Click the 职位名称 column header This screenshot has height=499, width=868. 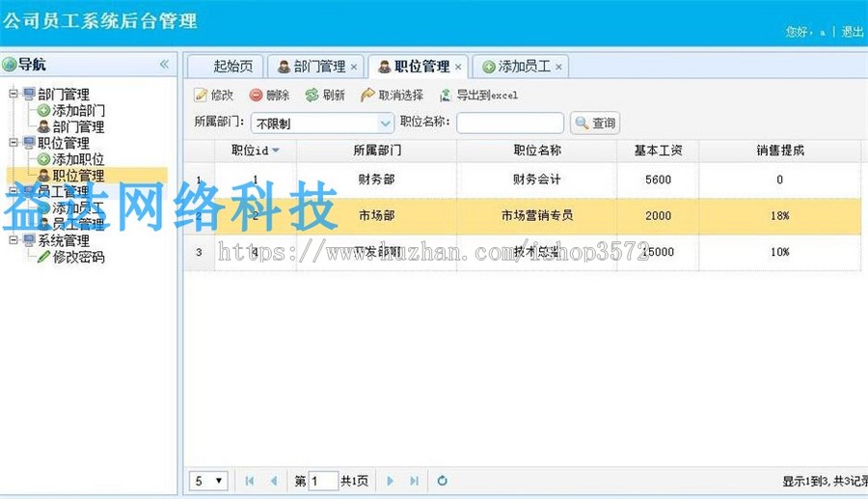(x=537, y=151)
